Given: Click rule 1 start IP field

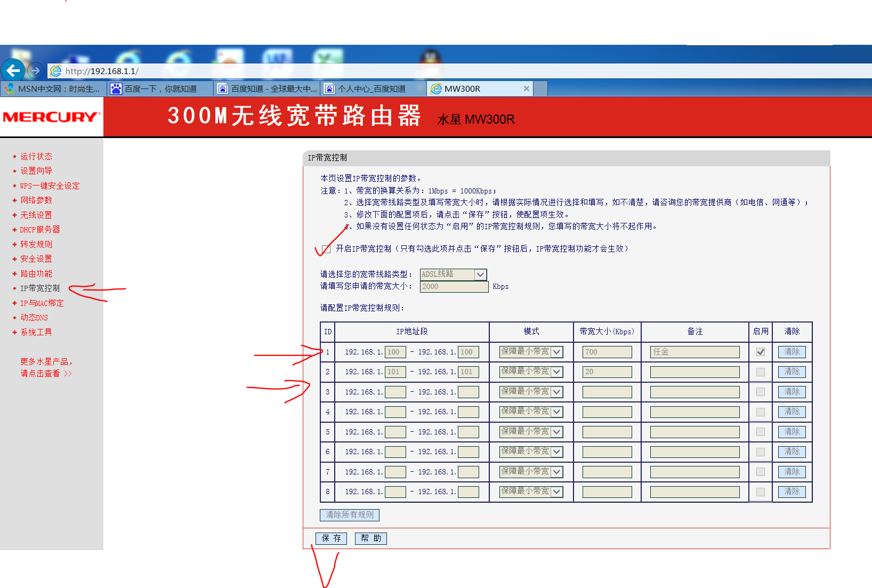Looking at the screenshot, I should click(395, 352).
